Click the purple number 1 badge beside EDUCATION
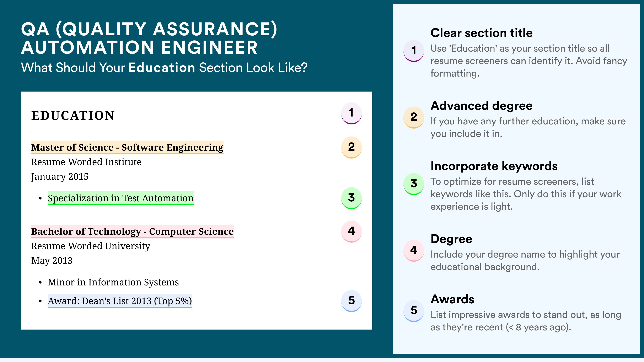This screenshot has height=362, width=644. pos(351,113)
